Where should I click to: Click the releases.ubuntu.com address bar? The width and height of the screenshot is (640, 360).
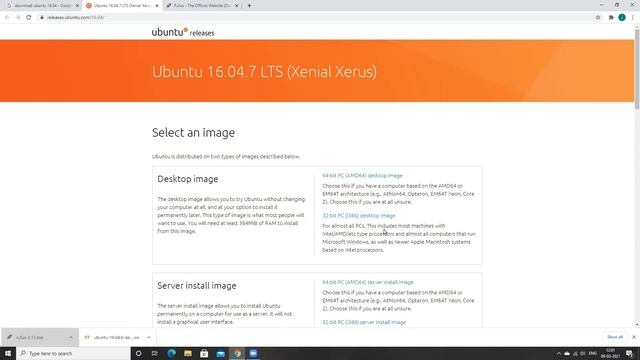point(318,18)
